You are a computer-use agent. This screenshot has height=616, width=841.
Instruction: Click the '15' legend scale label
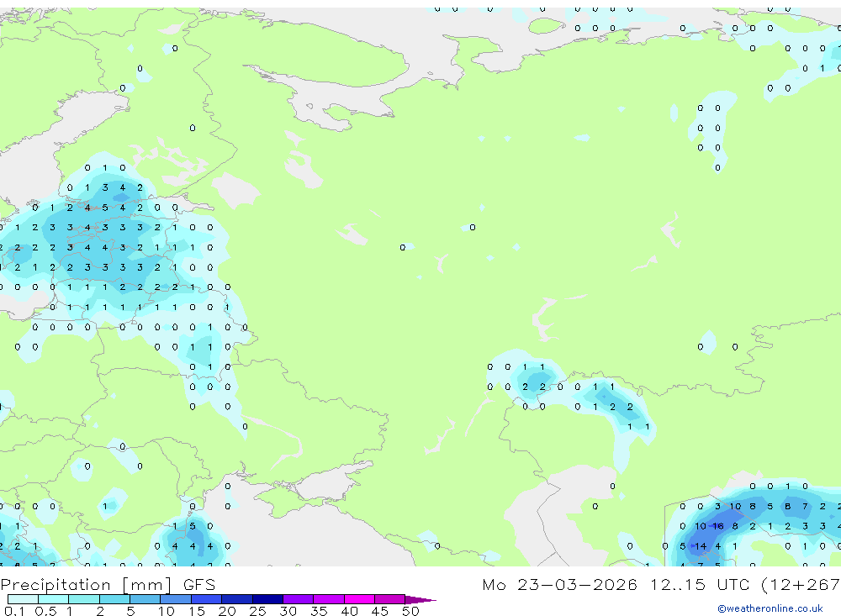coord(196,611)
